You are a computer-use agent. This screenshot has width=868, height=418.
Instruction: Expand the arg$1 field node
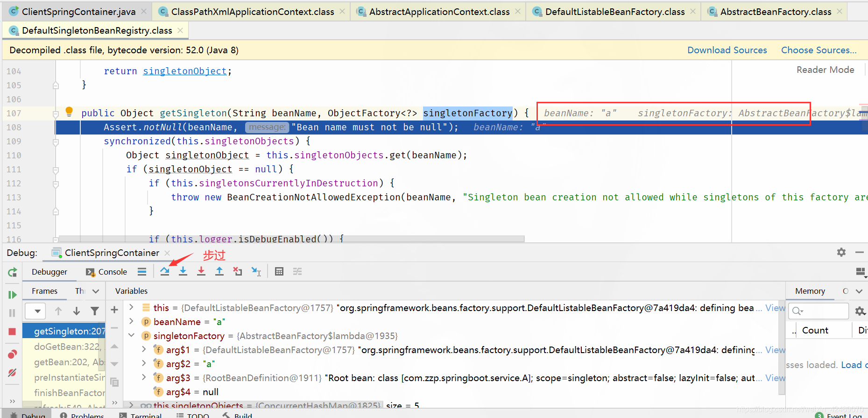144,349
